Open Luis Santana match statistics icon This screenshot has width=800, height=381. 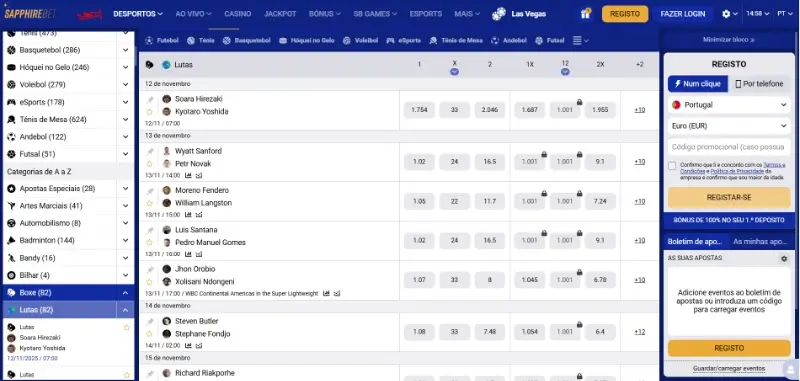pyautogui.click(x=188, y=254)
